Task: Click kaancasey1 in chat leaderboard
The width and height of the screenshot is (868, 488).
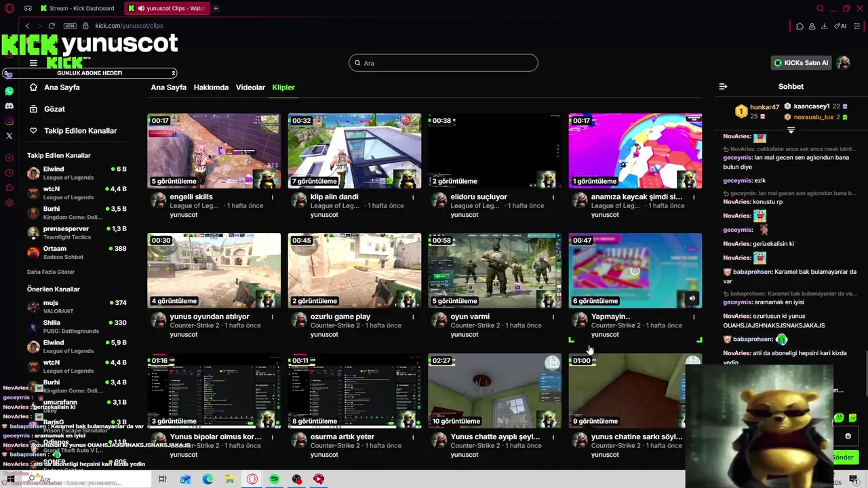Action: click(812, 106)
